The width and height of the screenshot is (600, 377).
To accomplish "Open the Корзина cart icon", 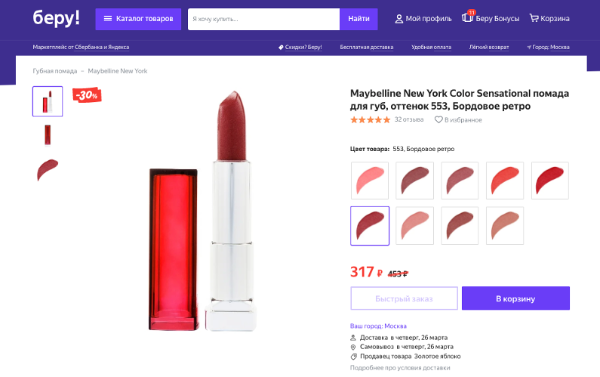I will (x=534, y=18).
